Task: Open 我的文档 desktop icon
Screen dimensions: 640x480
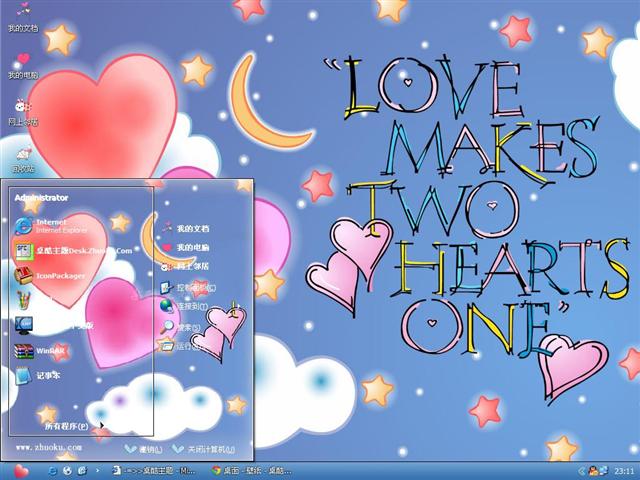Action: pyautogui.click(x=23, y=18)
